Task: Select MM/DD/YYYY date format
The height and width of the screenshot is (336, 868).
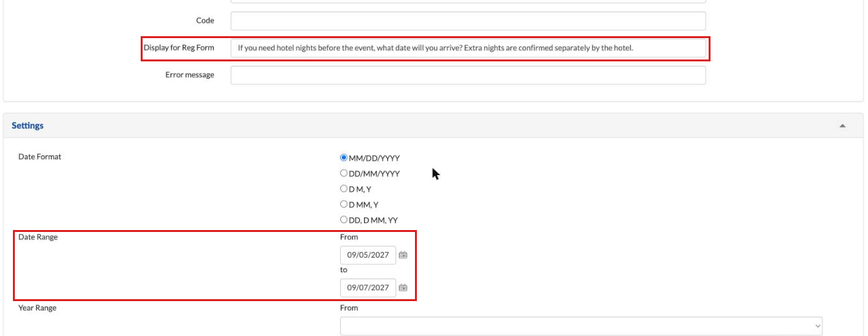Action: [x=344, y=158]
